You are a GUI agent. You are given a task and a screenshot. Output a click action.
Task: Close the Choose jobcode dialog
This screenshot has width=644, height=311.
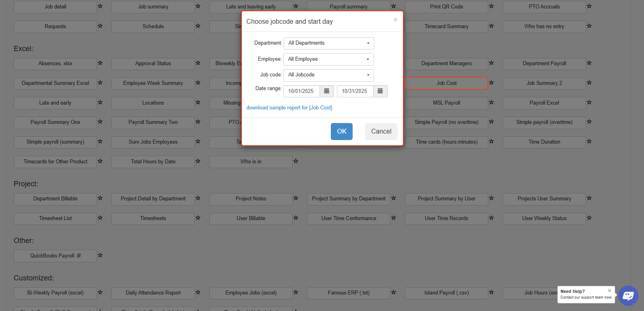click(x=395, y=20)
